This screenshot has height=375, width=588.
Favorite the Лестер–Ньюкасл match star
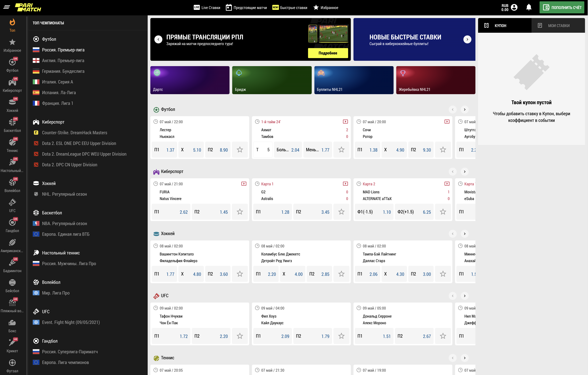(x=240, y=150)
